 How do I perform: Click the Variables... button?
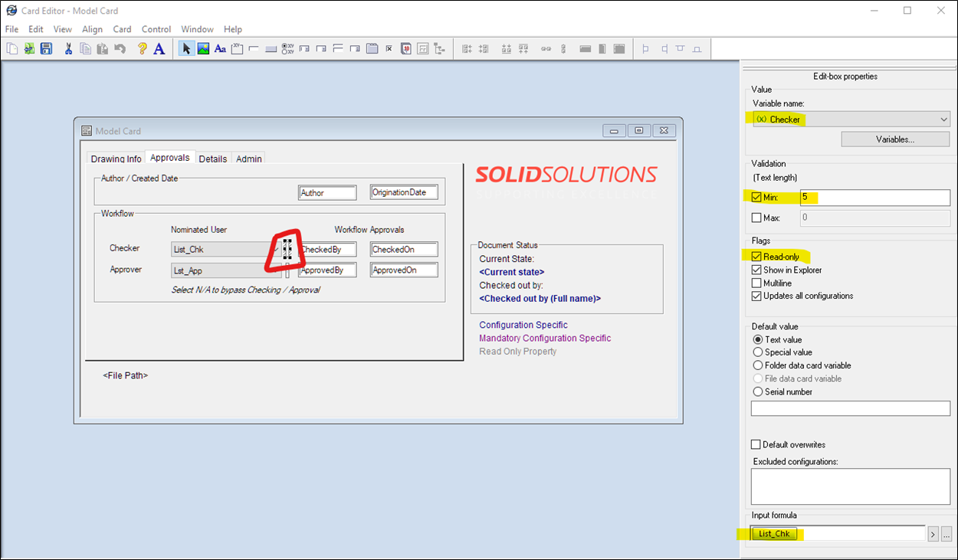(895, 139)
